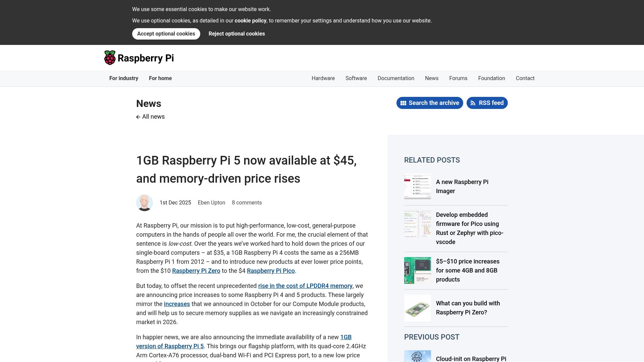This screenshot has height=362, width=644.
Task: Visit the Forums page
Action: (458, 78)
